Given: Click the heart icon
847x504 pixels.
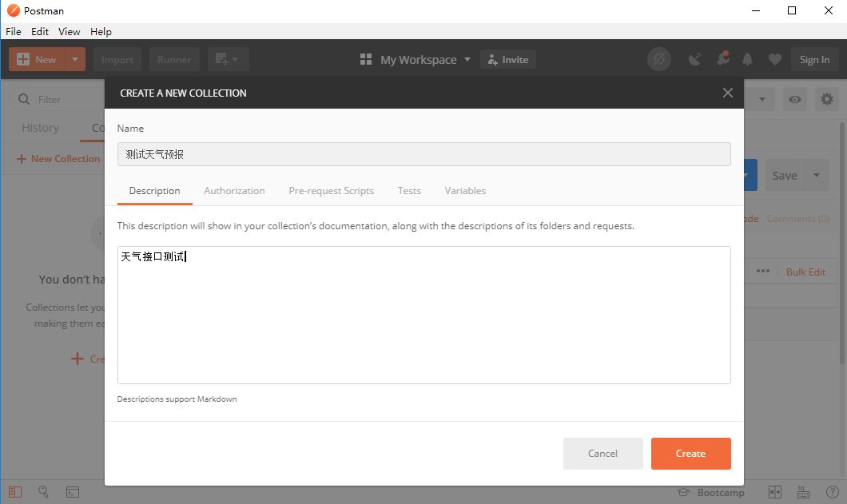Looking at the screenshot, I should click(774, 59).
